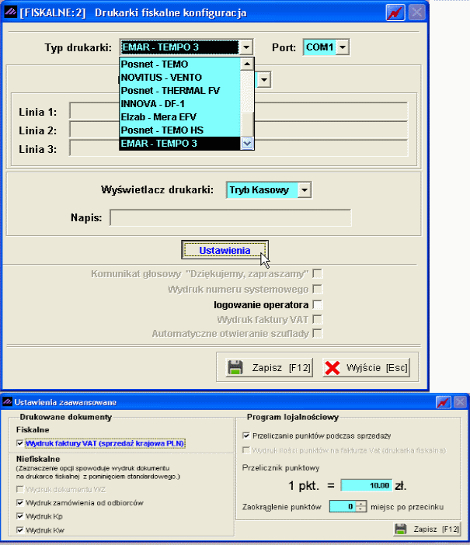Click the 1 pkt. value field 10.00
Image resolution: width=470 pixels, height=545 pixels.
click(x=366, y=485)
